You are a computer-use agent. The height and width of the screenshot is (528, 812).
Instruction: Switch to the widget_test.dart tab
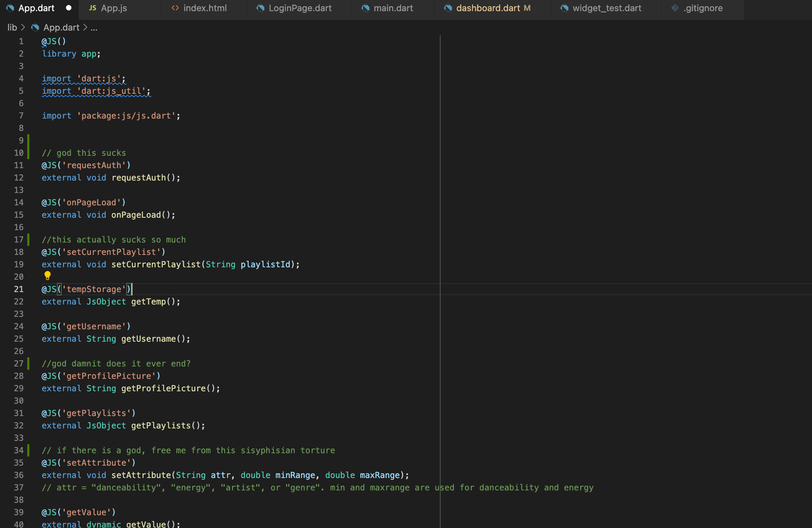606,8
